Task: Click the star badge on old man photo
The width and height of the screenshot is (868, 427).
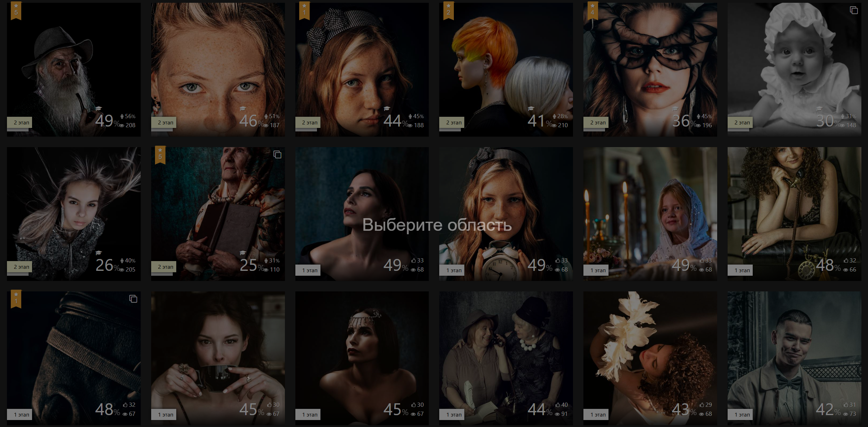Action: (x=16, y=10)
